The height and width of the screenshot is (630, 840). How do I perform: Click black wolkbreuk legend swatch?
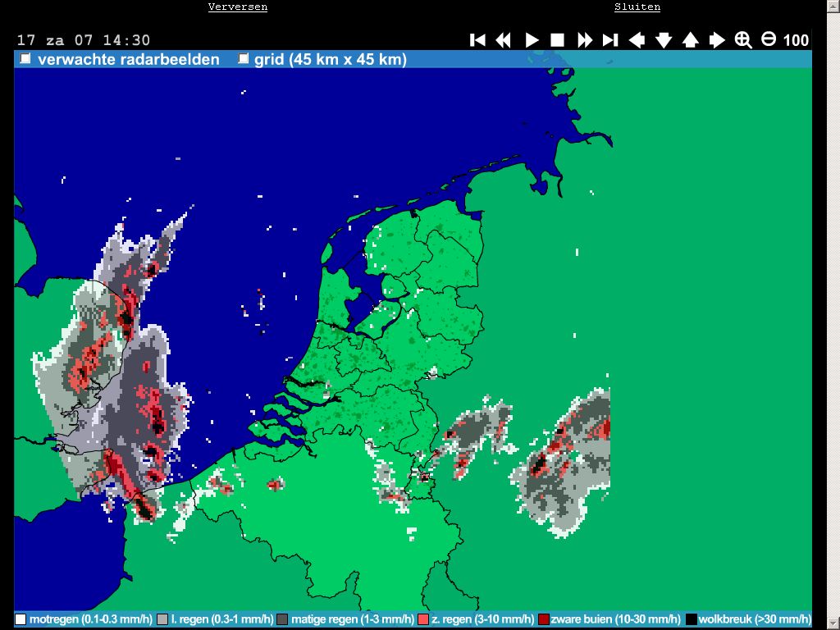pyautogui.click(x=692, y=619)
